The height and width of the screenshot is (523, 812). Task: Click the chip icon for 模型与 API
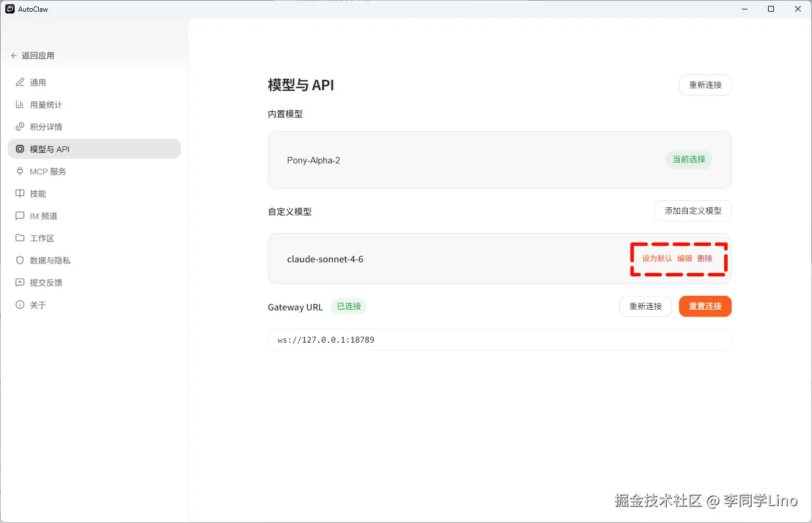coord(20,149)
